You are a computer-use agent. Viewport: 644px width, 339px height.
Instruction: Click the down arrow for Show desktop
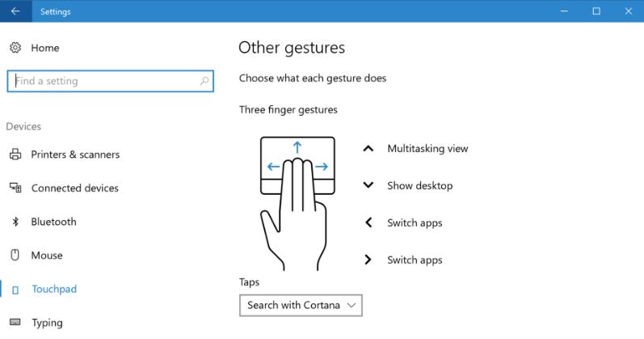click(x=368, y=185)
